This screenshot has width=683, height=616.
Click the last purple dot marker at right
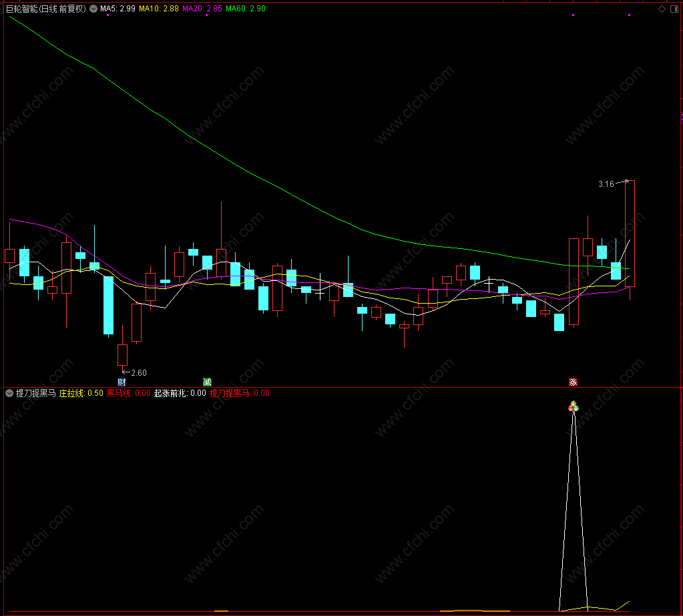(x=629, y=15)
